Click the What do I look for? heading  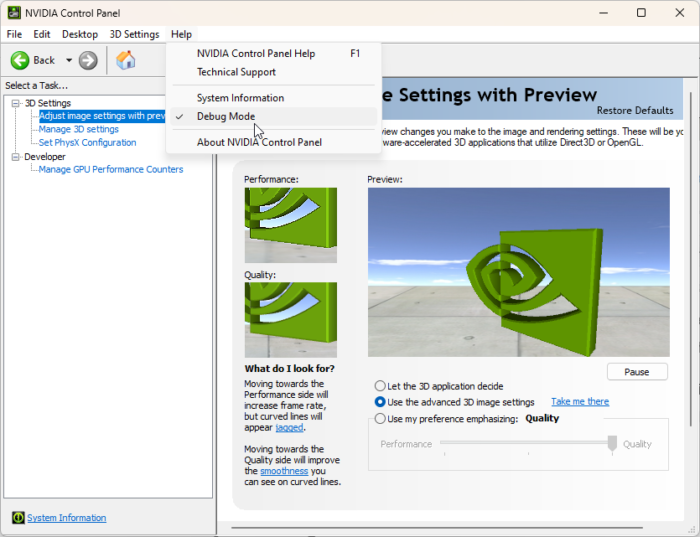(289, 369)
